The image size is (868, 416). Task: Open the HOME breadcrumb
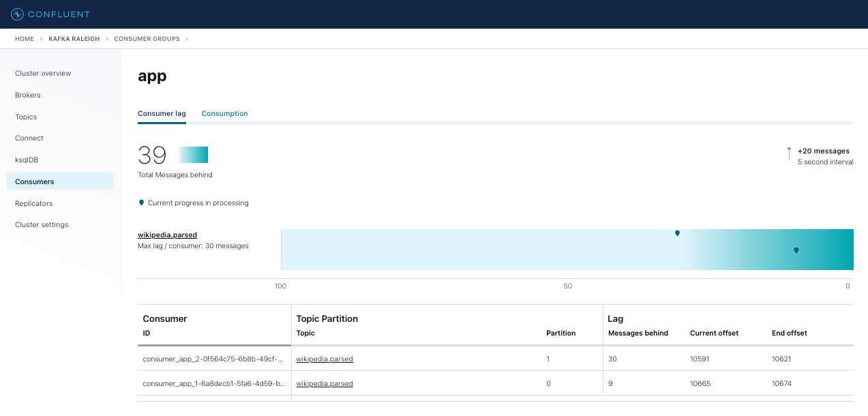tap(25, 39)
